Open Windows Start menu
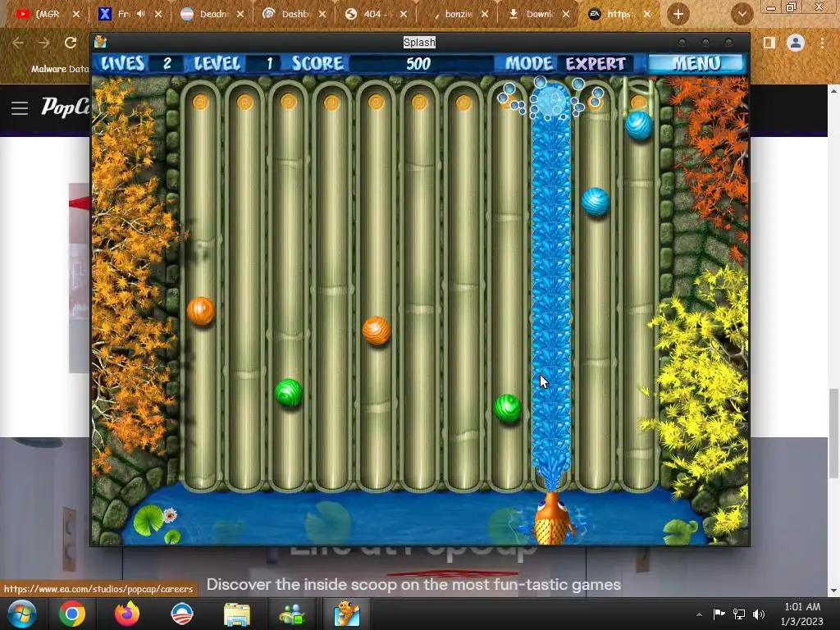Image resolution: width=840 pixels, height=630 pixels. click(22, 614)
